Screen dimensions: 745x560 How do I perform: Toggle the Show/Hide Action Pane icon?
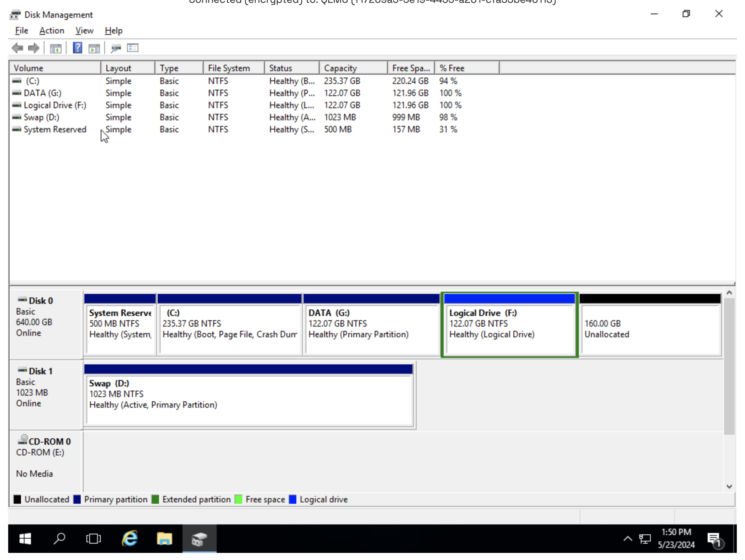(x=94, y=48)
